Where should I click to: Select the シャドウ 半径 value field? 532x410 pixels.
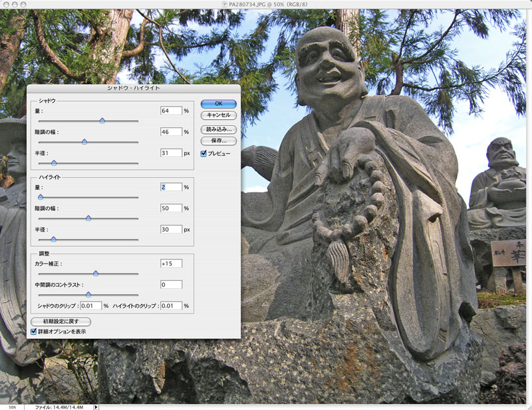click(x=171, y=153)
